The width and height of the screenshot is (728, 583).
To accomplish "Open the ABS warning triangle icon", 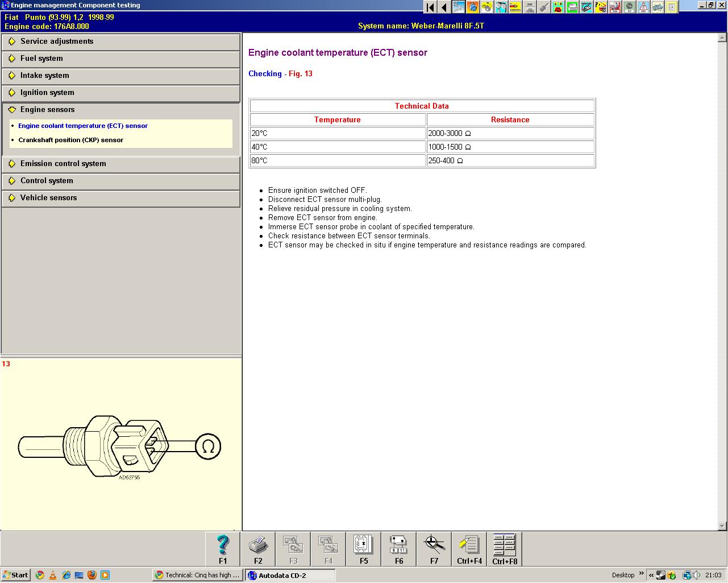I will click(x=643, y=7).
